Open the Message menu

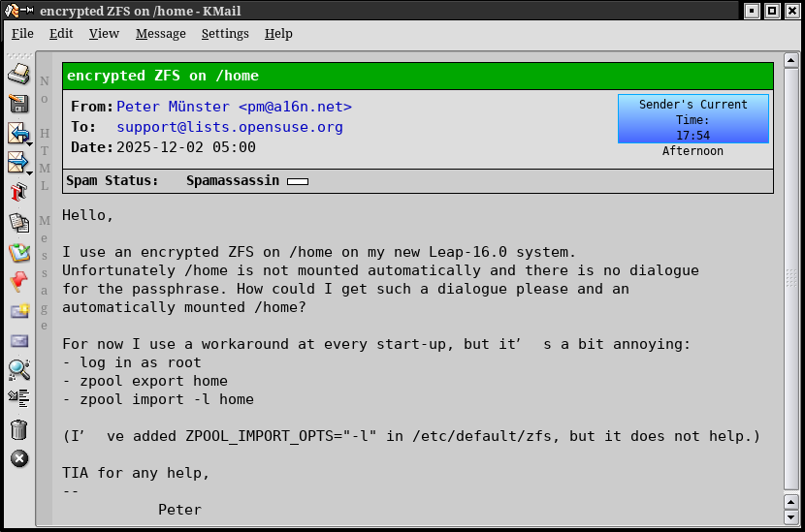[x=161, y=34]
